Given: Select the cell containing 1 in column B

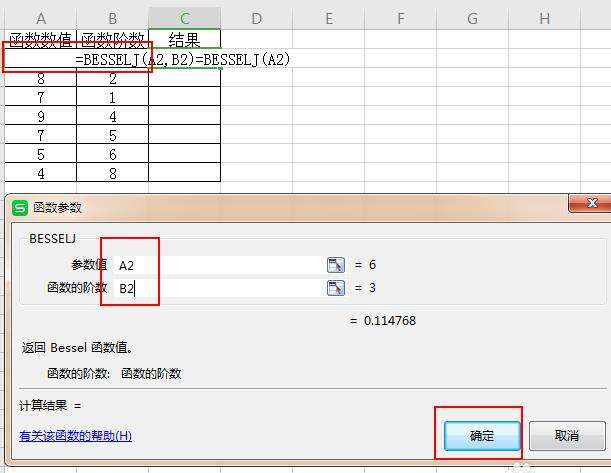Looking at the screenshot, I should pyautogui.click(x=113, y=97).
